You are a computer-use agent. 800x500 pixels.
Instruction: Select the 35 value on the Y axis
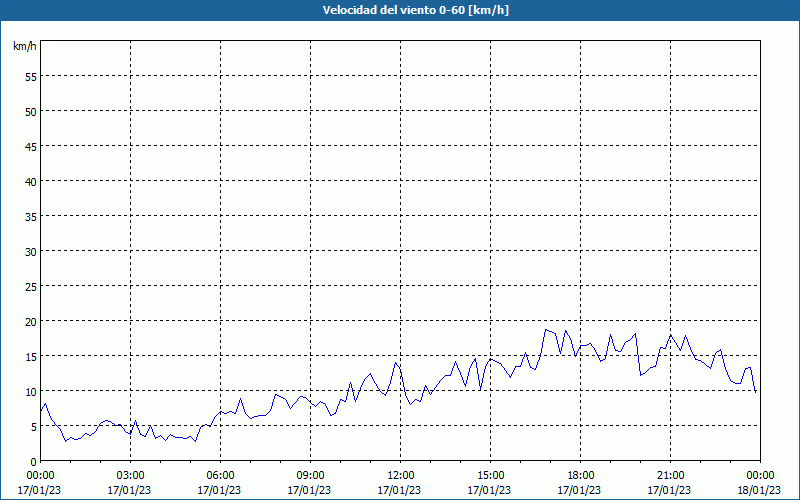point(31,216)
